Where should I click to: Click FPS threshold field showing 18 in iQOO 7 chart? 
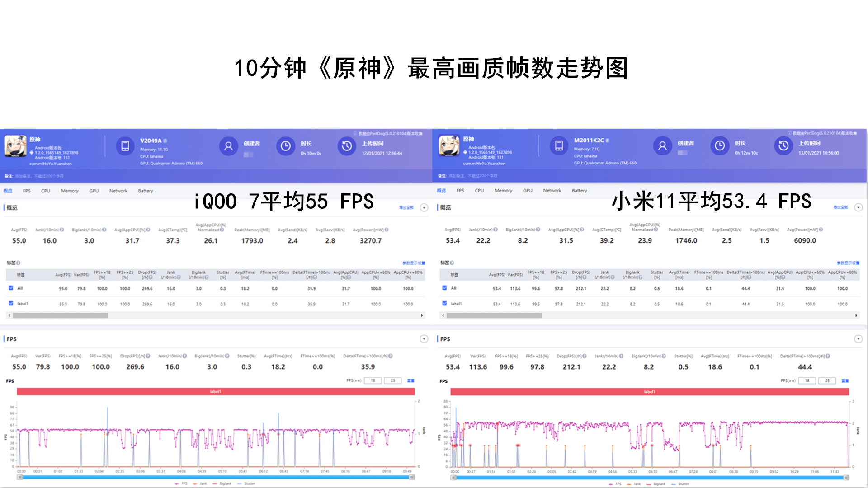pos(373,380)
